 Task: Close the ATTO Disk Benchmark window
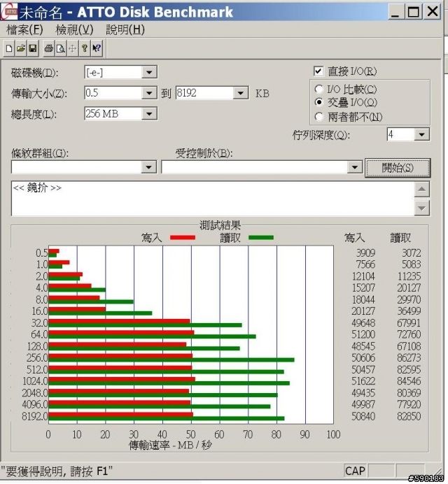coord(432,11)
